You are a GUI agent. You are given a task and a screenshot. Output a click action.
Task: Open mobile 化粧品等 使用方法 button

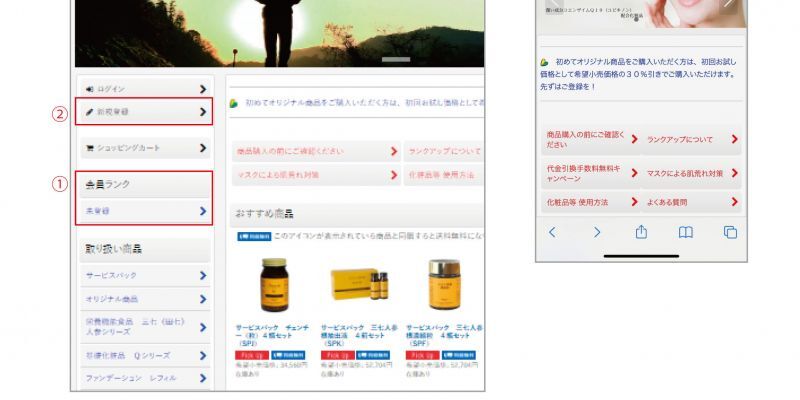[x=591, y=203]
